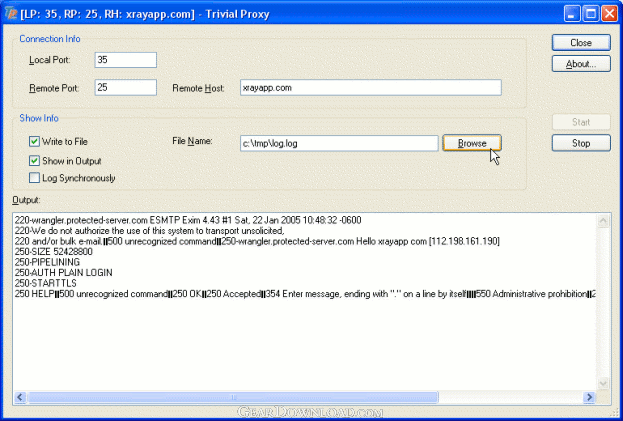This screenshot has width=623, height=421.
Task: Click the File Name label
Action: click(x=192, y=141)
